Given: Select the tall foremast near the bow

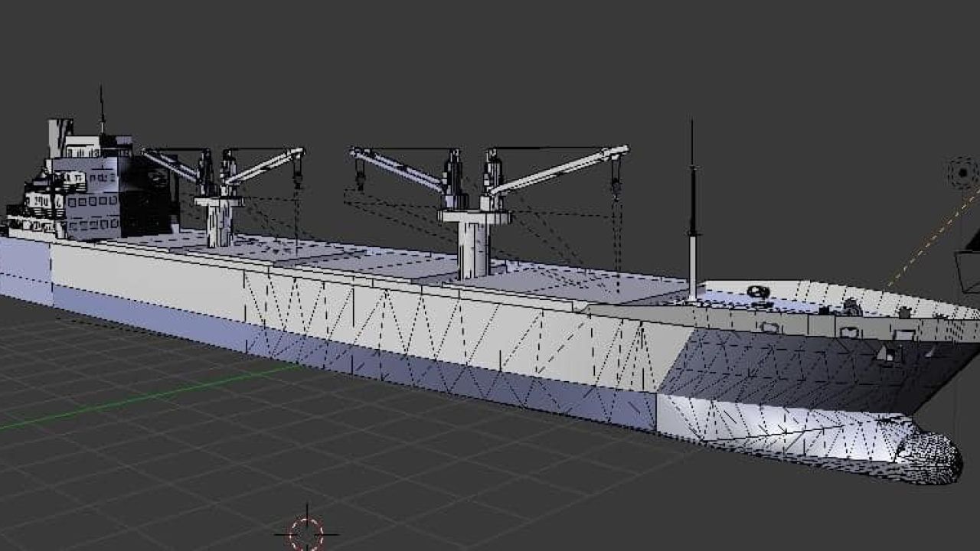Looking at the screenshot, I should [x=692, y=210].
